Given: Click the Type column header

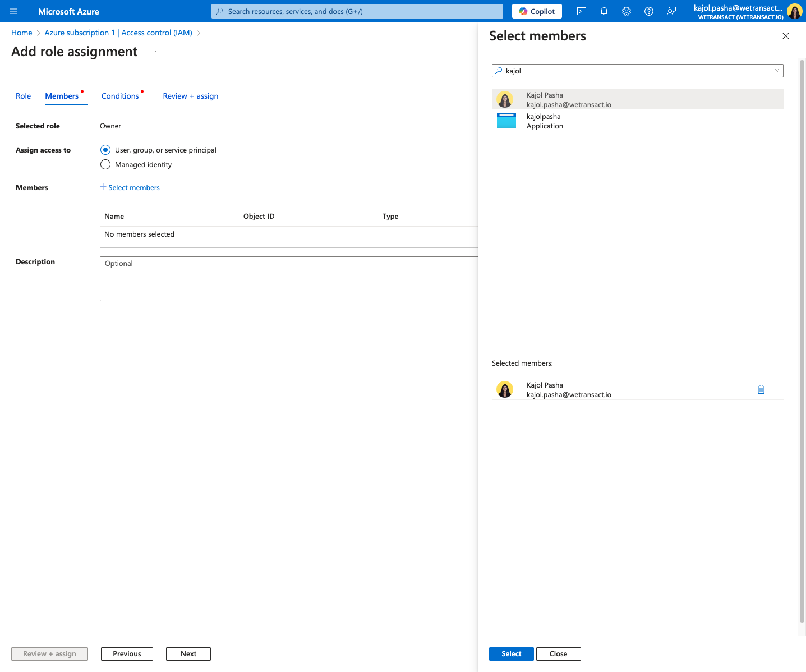Looking at the screenshot, I should [x=390, y=216].
